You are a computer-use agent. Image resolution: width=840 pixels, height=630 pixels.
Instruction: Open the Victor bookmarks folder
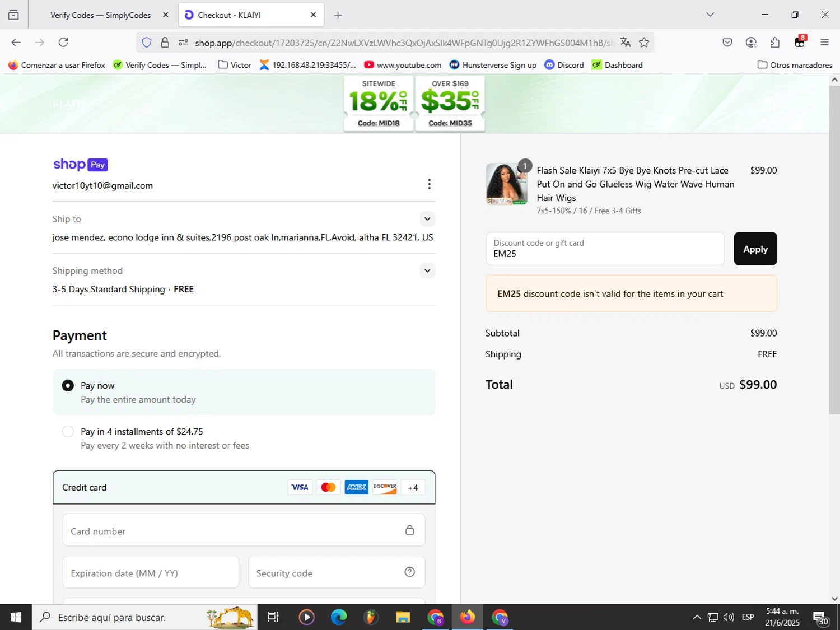coord(235,65)
